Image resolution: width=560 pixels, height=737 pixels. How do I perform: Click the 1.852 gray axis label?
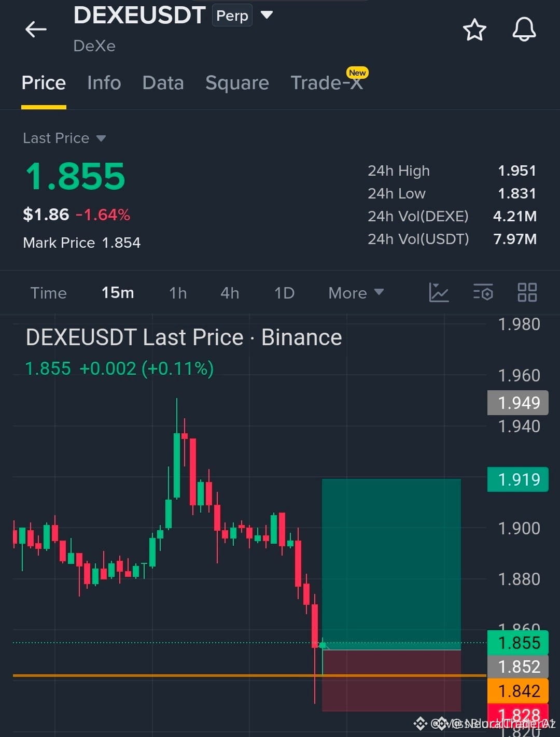(518, 667)
